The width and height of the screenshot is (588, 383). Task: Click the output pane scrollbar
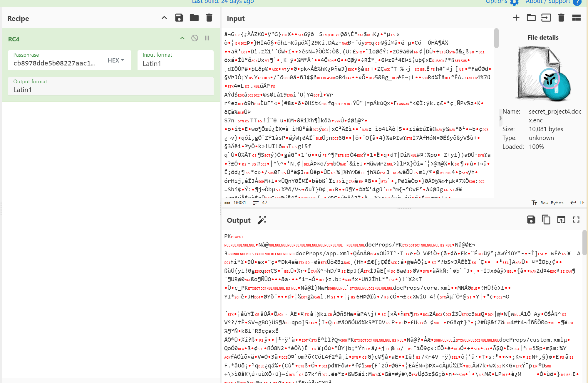click(584, 243)
